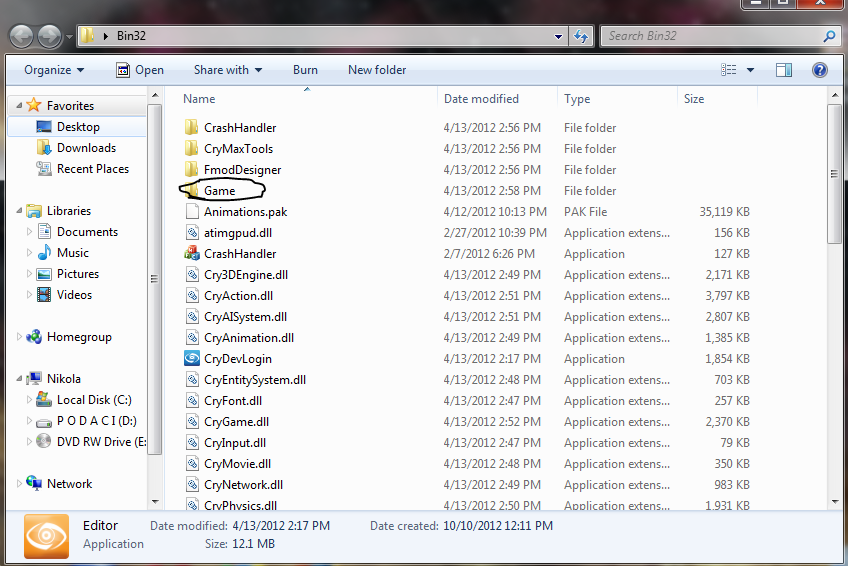Expand the Documents library tree node
This screenshot has width=848, height=566.
[x=29, y=232]
